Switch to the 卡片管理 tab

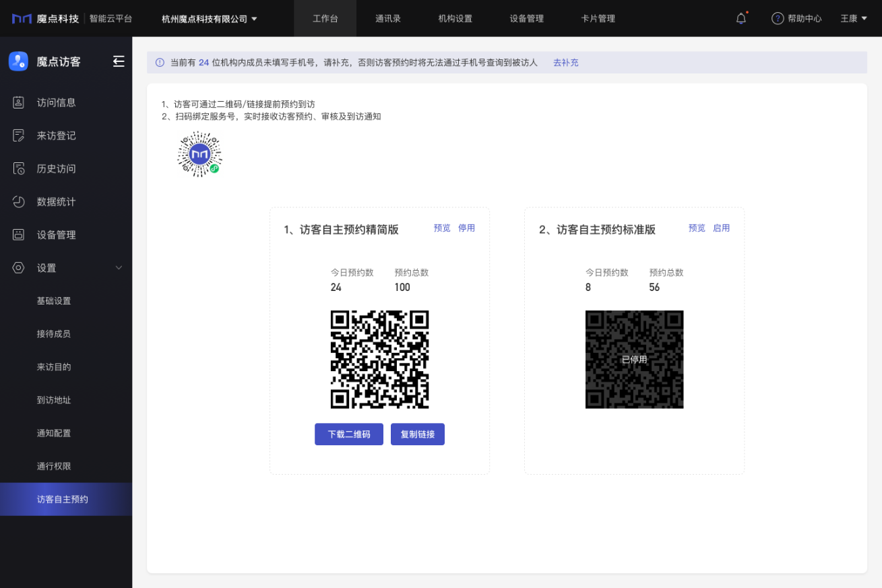coord(598,18)
